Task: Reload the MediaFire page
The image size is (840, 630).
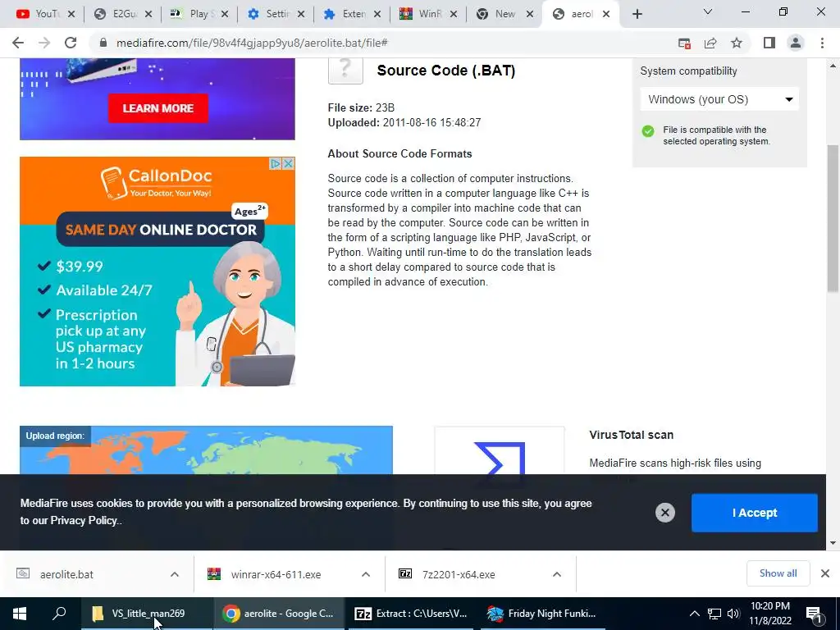Action: click(71, 43)
